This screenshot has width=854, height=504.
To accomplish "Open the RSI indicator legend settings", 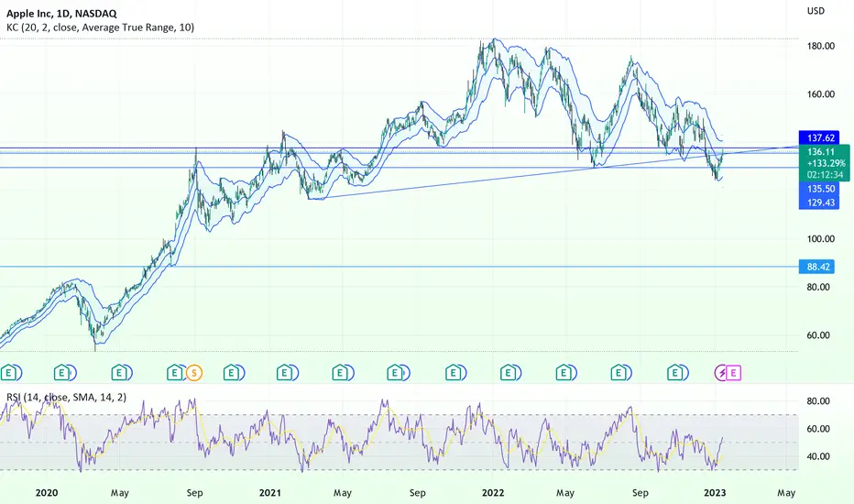I will point(67,397).
